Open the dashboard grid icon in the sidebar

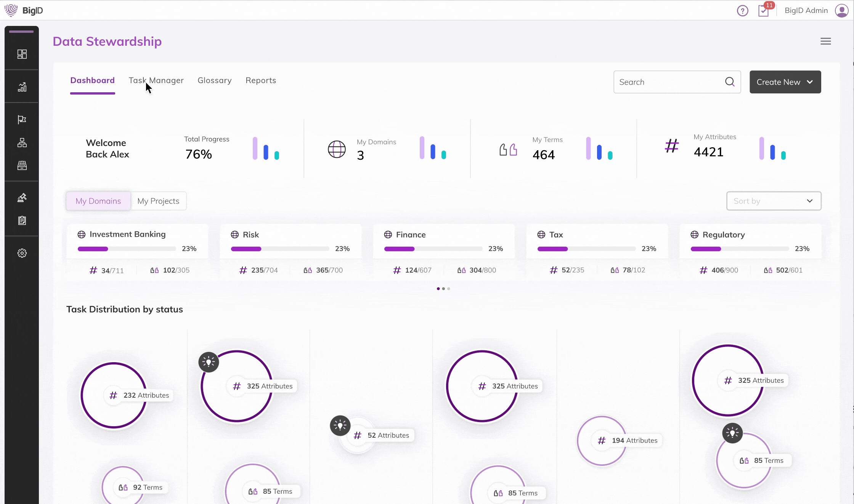22,54
